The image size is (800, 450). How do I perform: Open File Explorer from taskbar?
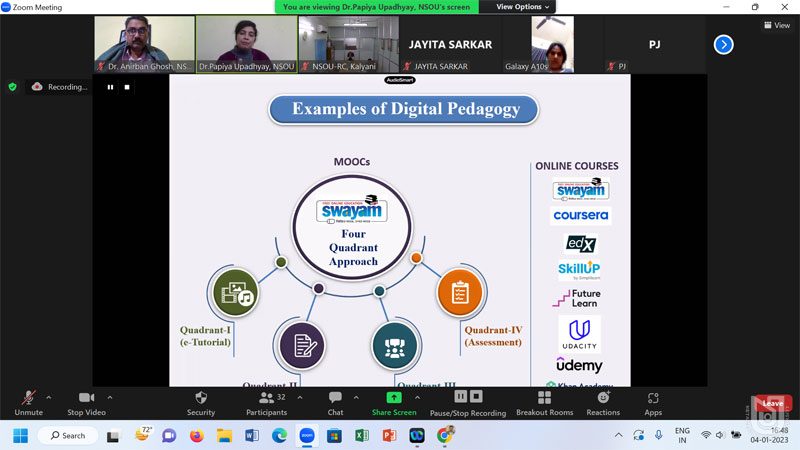[x=224, y=436]
